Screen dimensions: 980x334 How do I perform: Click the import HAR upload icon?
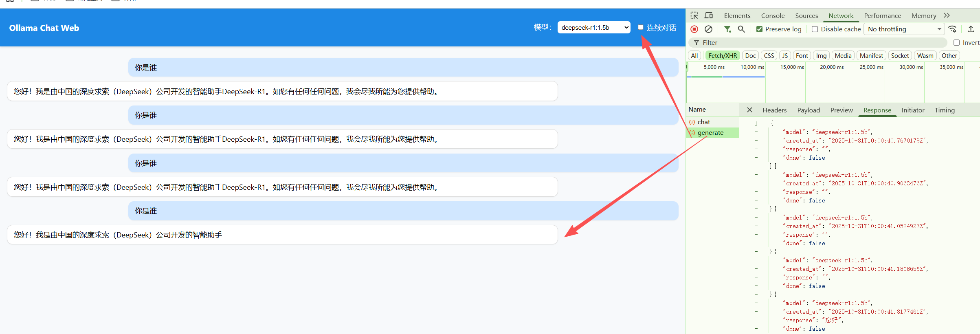tap(971, 29)
